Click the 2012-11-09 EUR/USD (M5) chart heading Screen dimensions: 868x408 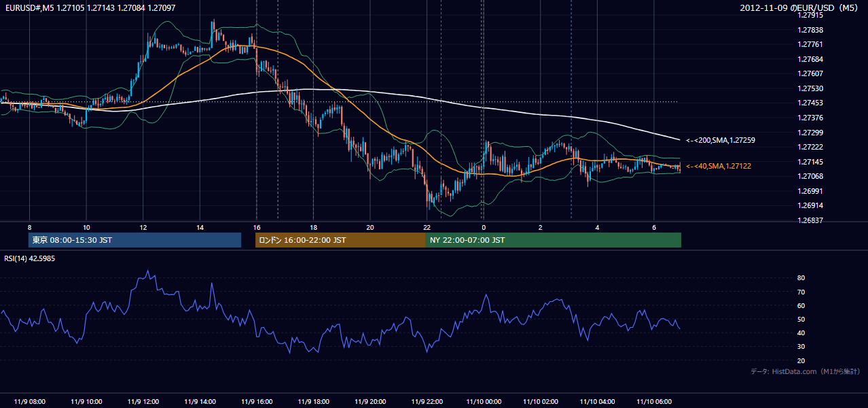click(x=799, y=7)
